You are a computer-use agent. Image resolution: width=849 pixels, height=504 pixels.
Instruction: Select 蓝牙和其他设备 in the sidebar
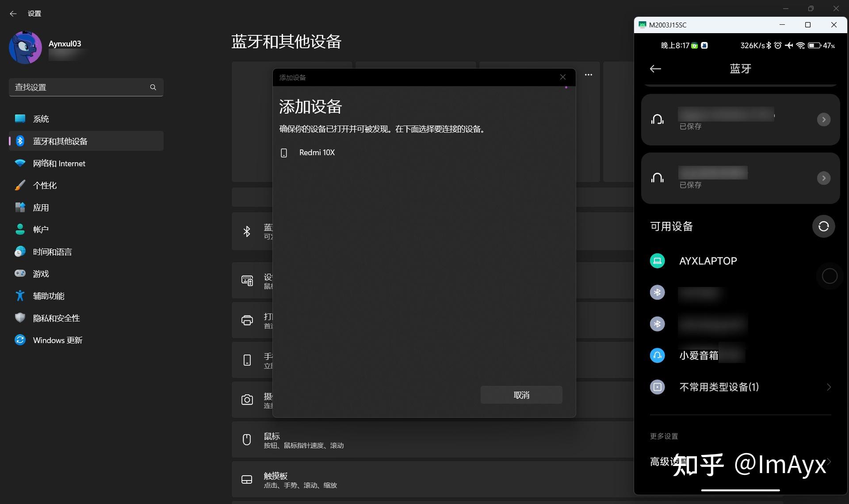[x=86, y=141]
